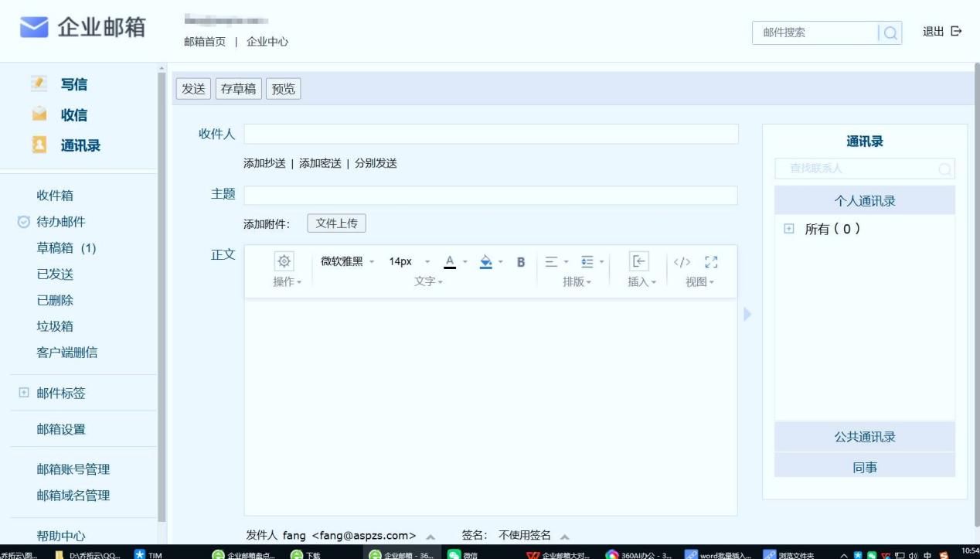Open the 草稿箱 folder
Viewport: 980px width, 559px height.
[66, 248]
